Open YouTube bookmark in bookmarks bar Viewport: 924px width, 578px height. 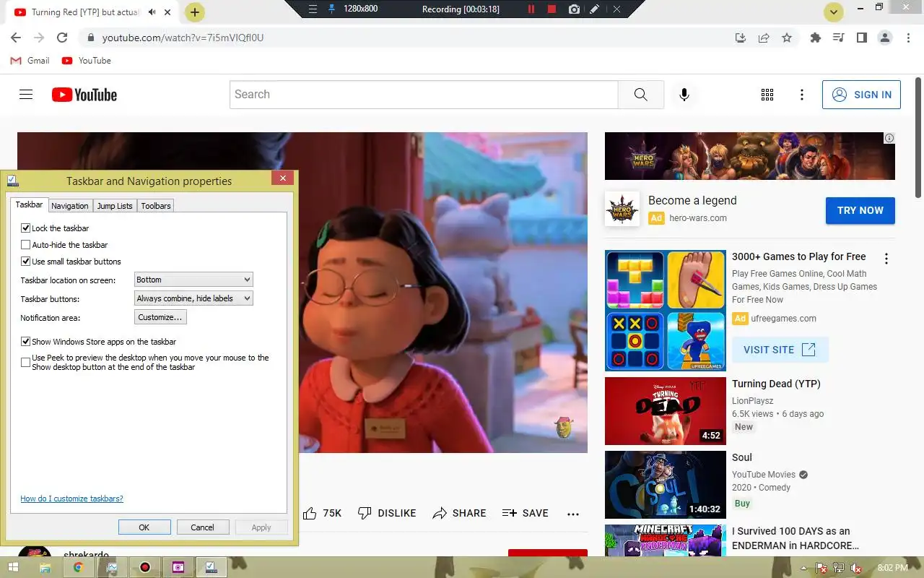click(87, 61)
